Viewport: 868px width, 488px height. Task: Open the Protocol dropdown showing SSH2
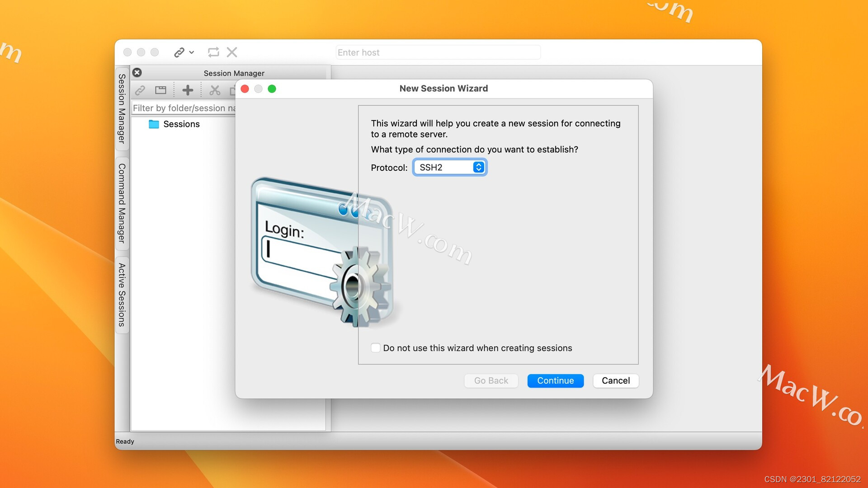449,167
